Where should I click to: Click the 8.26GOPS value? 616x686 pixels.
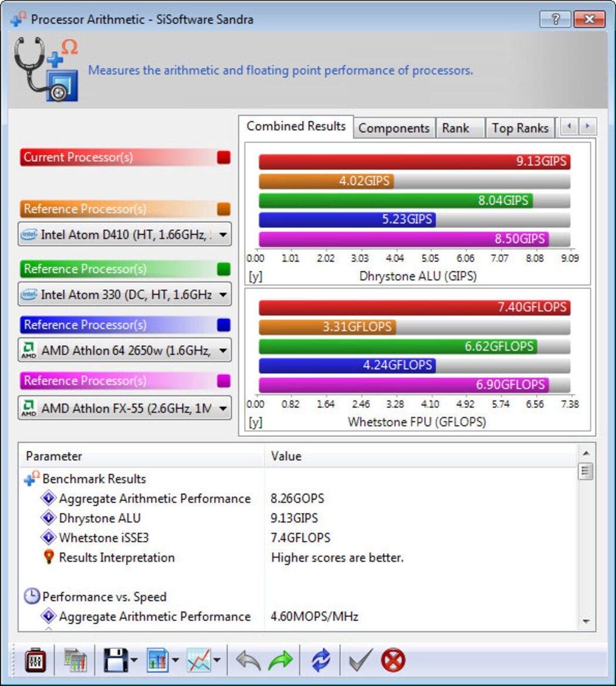pyautogui.click(x=297, y=499)
